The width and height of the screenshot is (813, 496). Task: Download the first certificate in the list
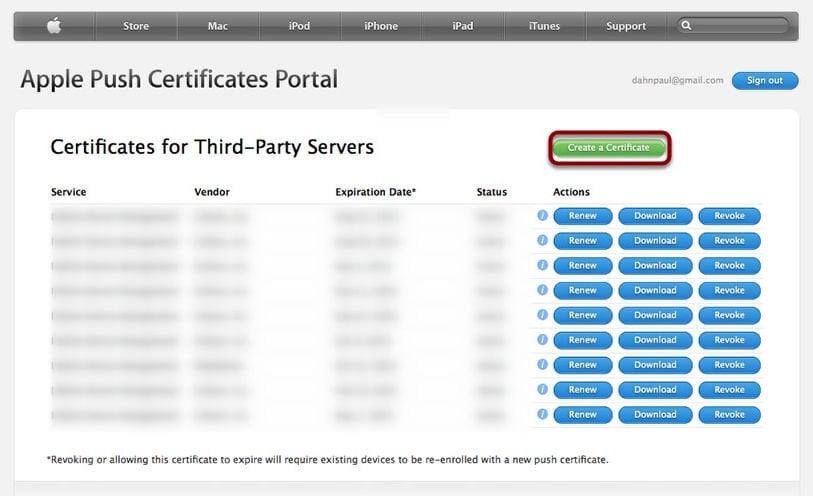click(655, 216)
